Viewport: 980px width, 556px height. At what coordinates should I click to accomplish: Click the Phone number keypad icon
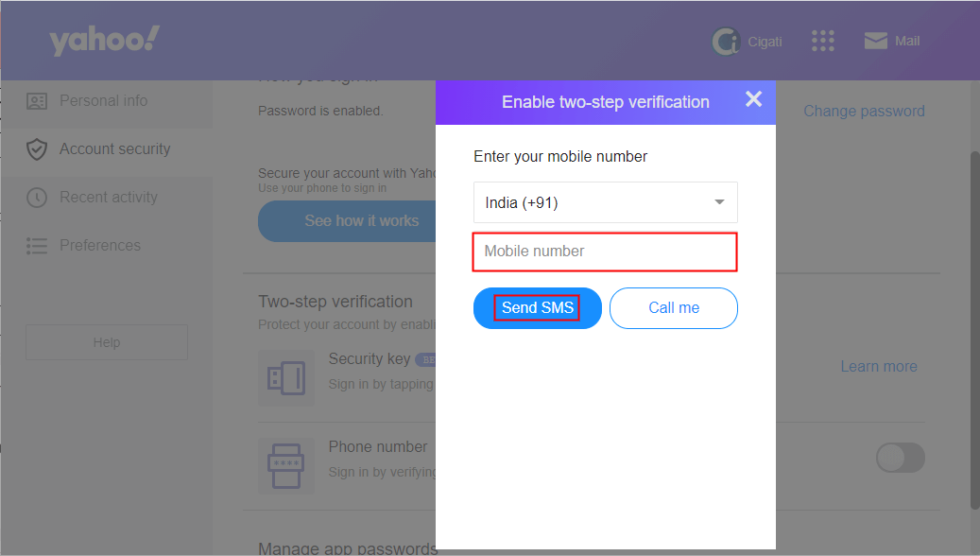coord(286,465)
